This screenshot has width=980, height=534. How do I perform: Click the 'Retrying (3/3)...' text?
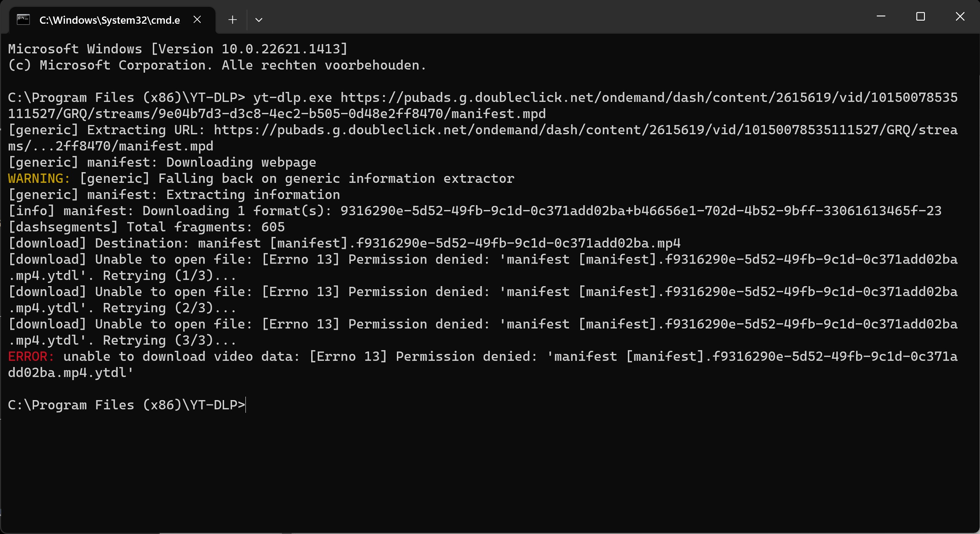pyautogui.click(x=169, y=340)
